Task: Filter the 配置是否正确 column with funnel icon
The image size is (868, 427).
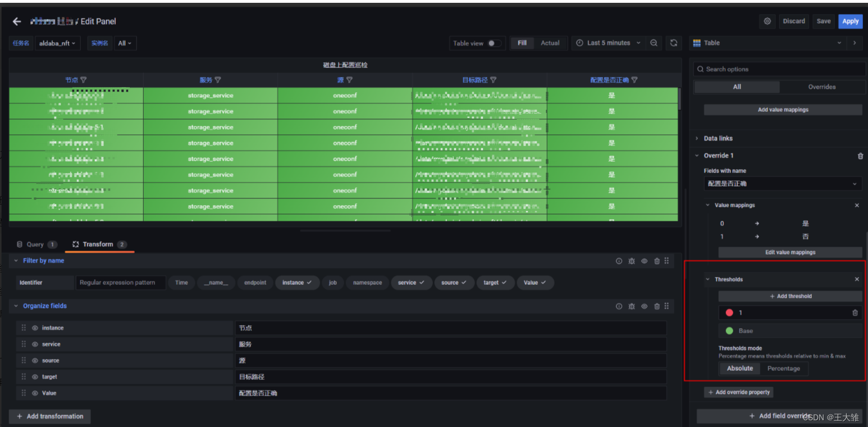Action: (x=634, y=80)
